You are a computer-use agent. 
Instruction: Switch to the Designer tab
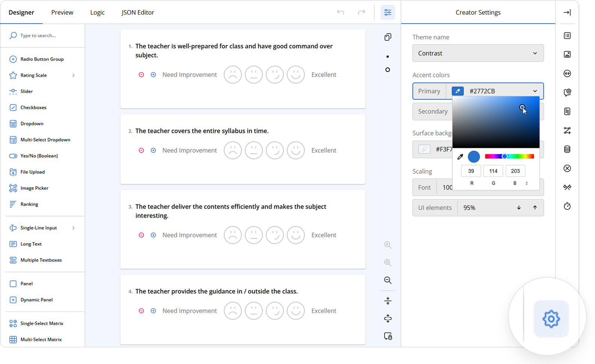pyautogui.click(x=21, y=12)
